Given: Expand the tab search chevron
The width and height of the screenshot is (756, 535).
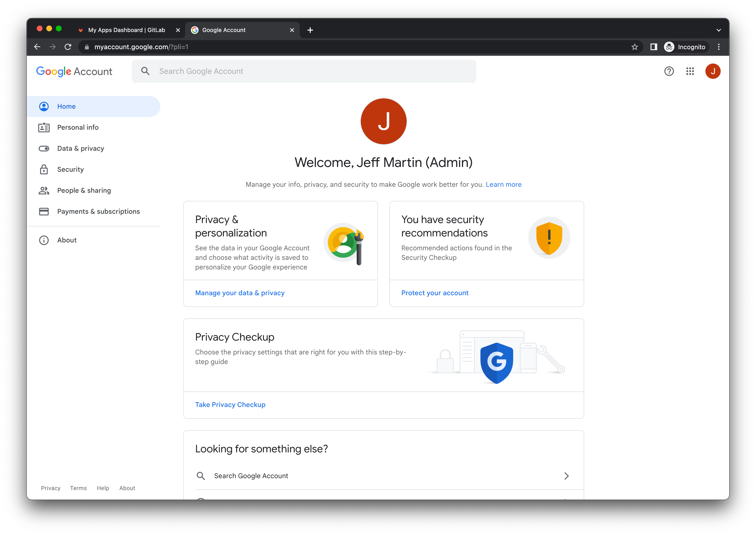Looking at the screenshot, I should (719, 30).
